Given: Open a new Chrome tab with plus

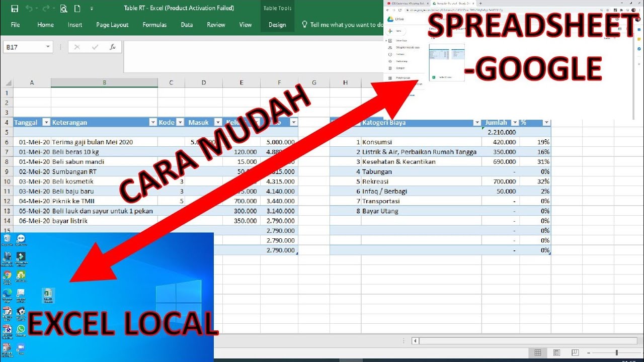Looking at the screenshot, I should pos(480,3).
